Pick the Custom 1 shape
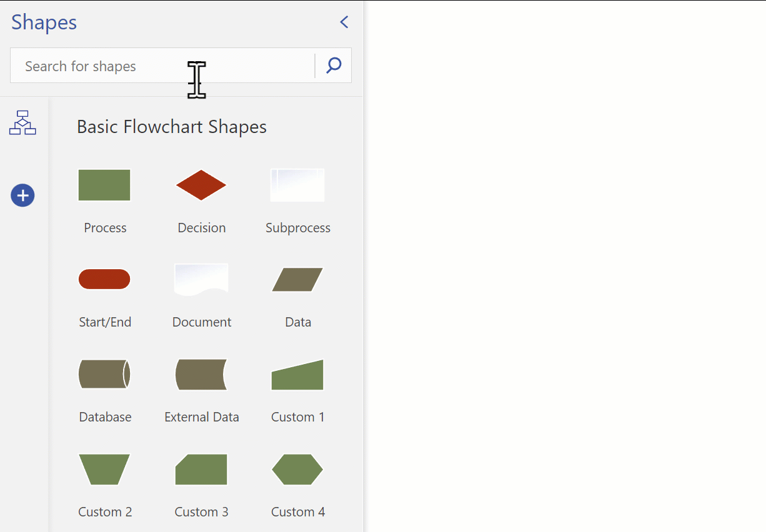Image resolution: width=766 pixels, height=532 pixels. [297, 374]
